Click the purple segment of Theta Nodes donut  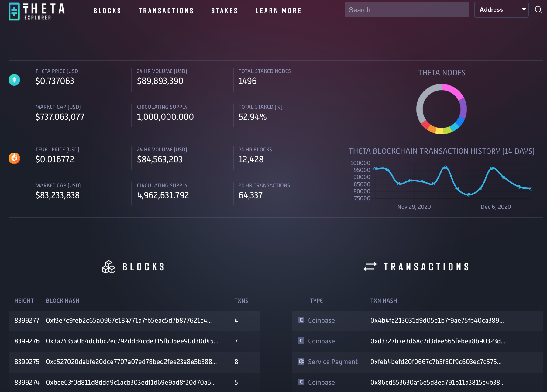click(x=463, y=108)
